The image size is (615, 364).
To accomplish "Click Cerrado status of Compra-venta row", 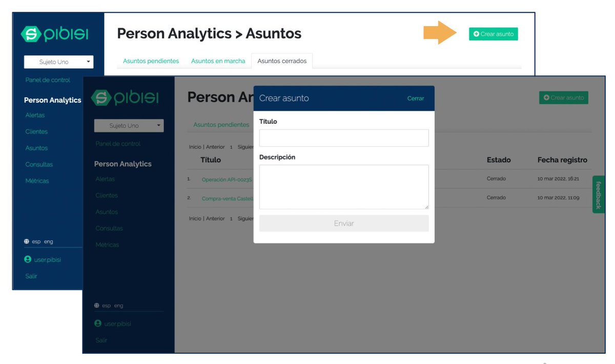I will point(496,197).
